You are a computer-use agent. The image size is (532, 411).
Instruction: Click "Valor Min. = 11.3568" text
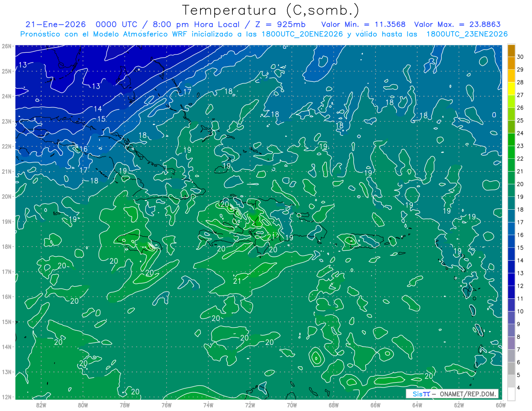pos(363,25)
